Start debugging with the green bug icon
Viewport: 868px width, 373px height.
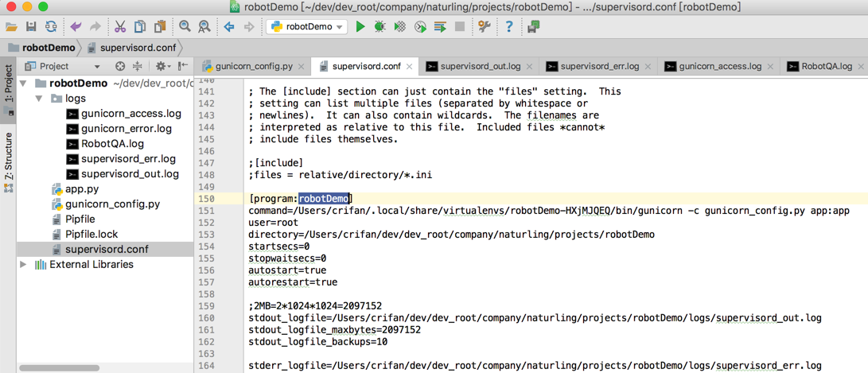380,26
